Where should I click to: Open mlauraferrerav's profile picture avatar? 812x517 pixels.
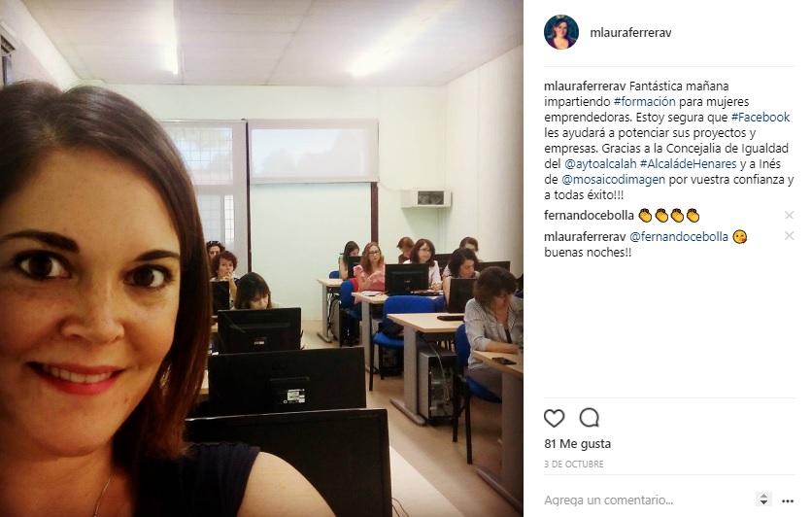click(561, 32)
